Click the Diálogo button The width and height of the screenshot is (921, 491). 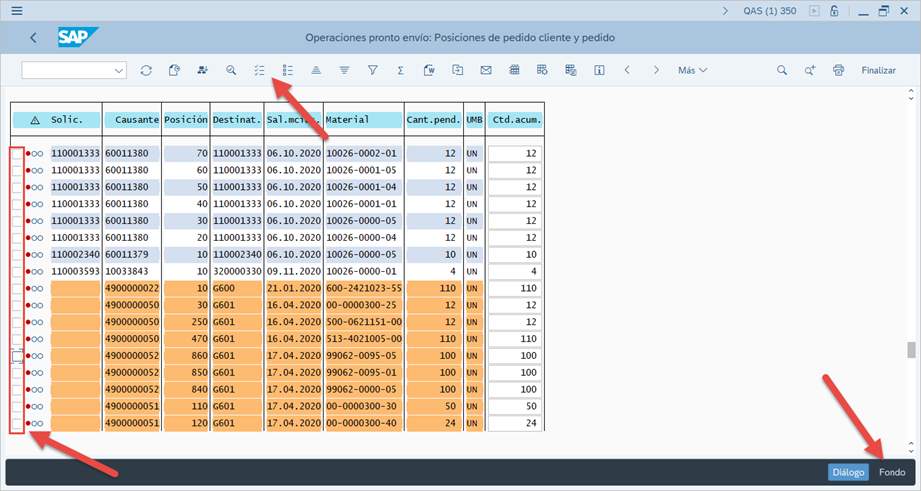coord(848,472)
